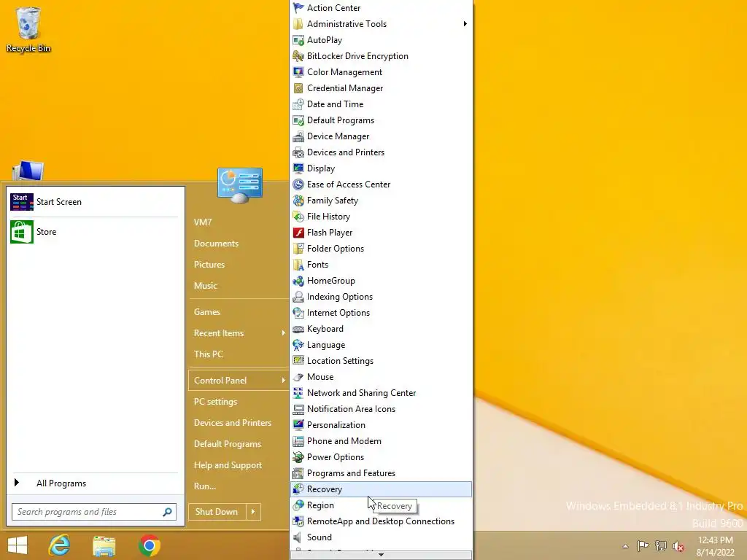
Task: Click the Search programs and files box
Action: 94,512
